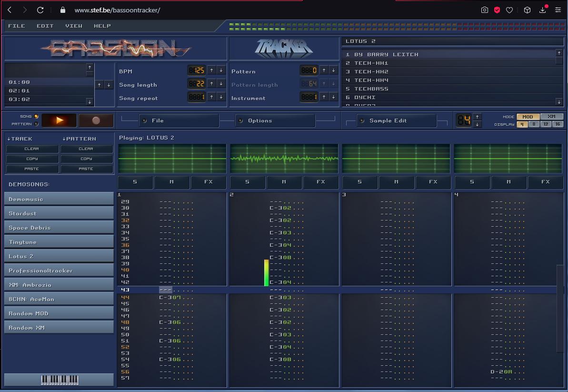Image resolution: width=568 pixels, height=392 pixels.
Task: Load the XM: Ambrozia demo song
Action: [59, 285]
